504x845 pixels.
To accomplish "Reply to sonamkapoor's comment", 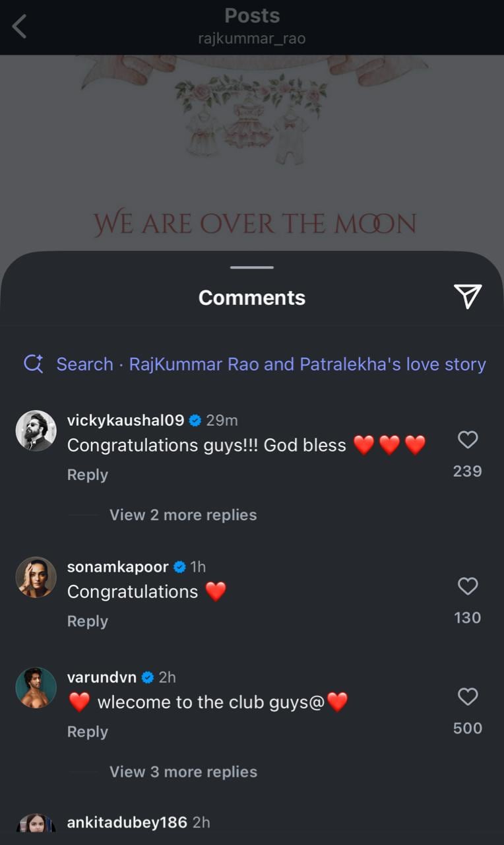I will 87,621.
